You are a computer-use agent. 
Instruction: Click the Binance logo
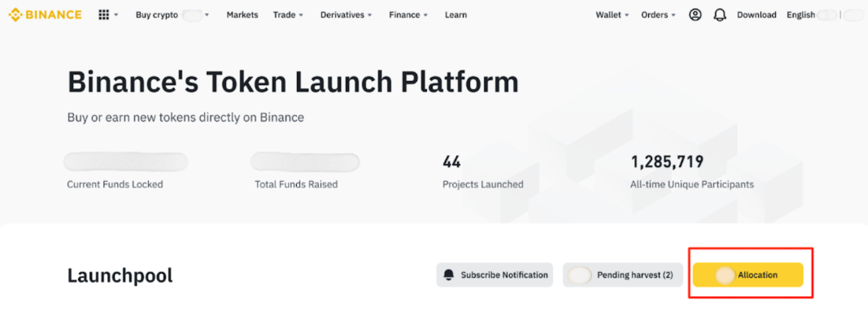45,15
